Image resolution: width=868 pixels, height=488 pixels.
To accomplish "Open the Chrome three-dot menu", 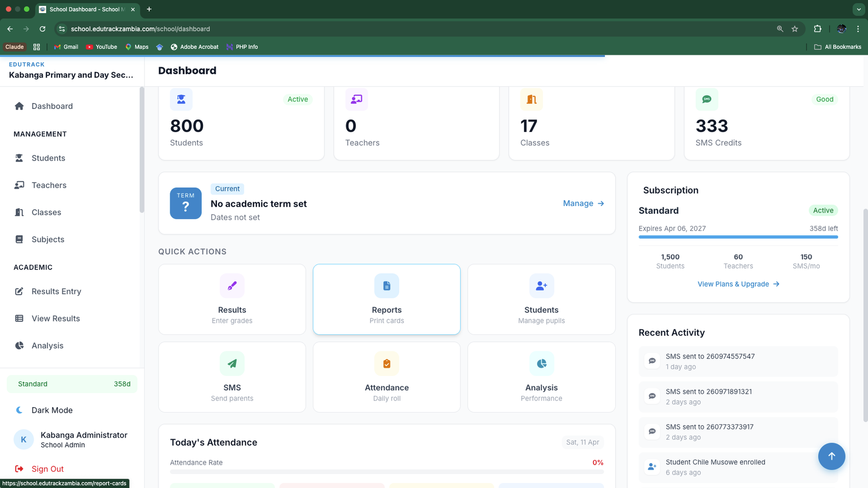I will pyautogui.click(x=858, y=29).
